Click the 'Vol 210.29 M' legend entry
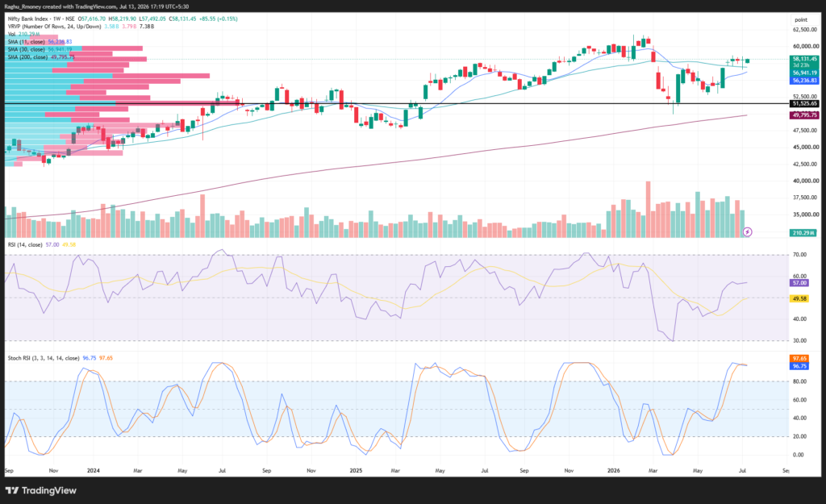Image resolution: width=826 pixels, height=504 pixels. point(23,34)
